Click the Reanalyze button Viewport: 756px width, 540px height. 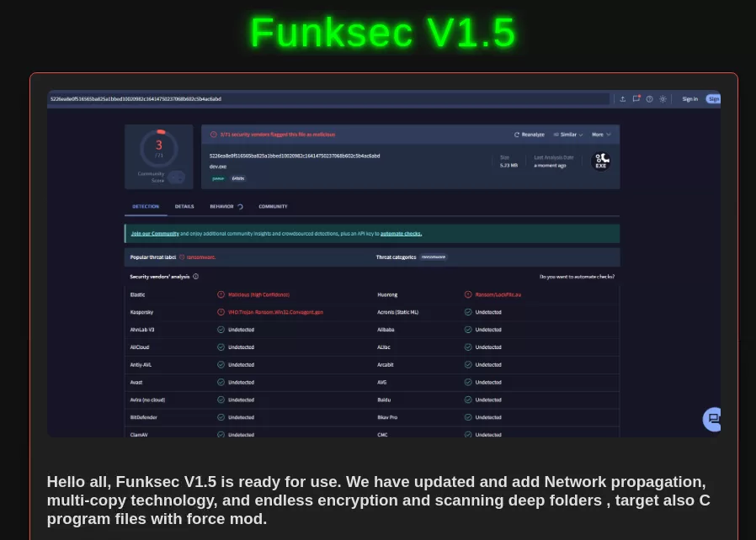[x=529, y=135]
